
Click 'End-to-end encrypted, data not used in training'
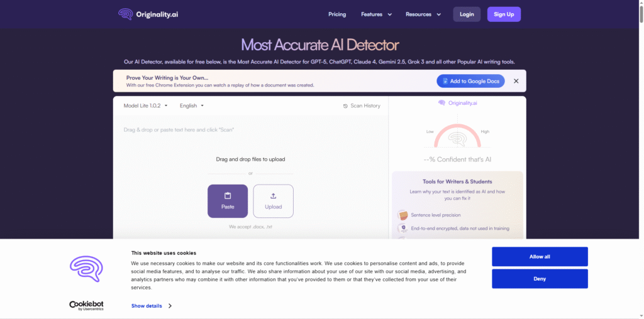pyautogui.click(x=460, y=228)
